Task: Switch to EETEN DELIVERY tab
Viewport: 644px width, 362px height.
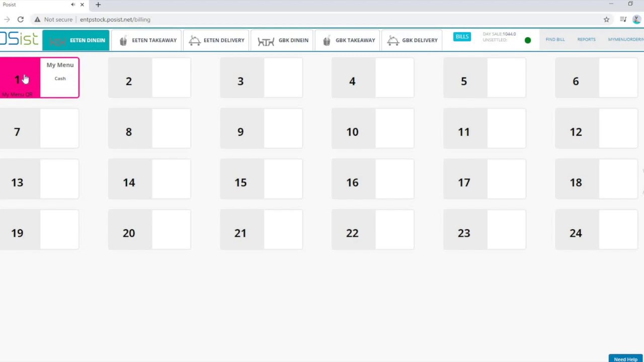Action: click(217, 40)
